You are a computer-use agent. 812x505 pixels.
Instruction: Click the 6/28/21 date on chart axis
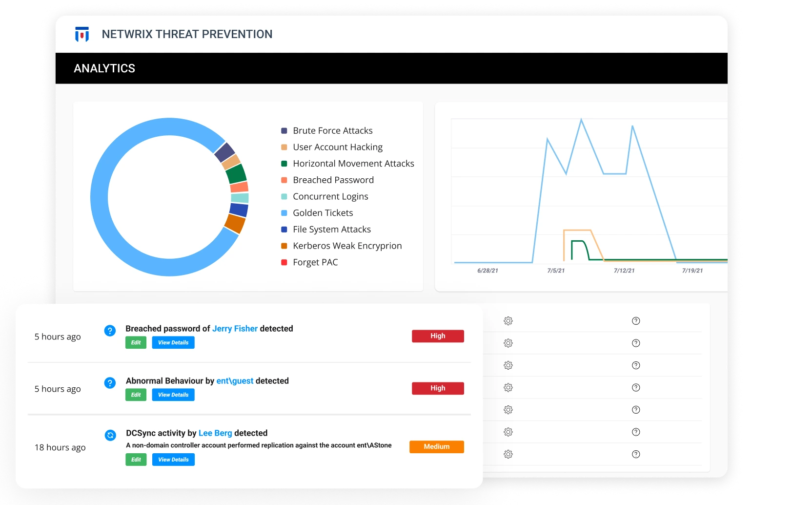[487, 271]
